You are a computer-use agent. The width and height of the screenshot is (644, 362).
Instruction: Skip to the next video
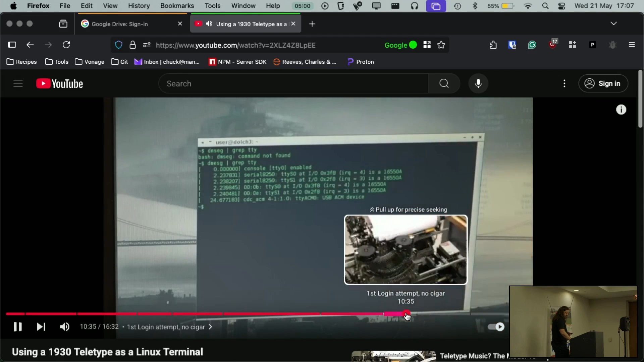(x=41, y=327)
